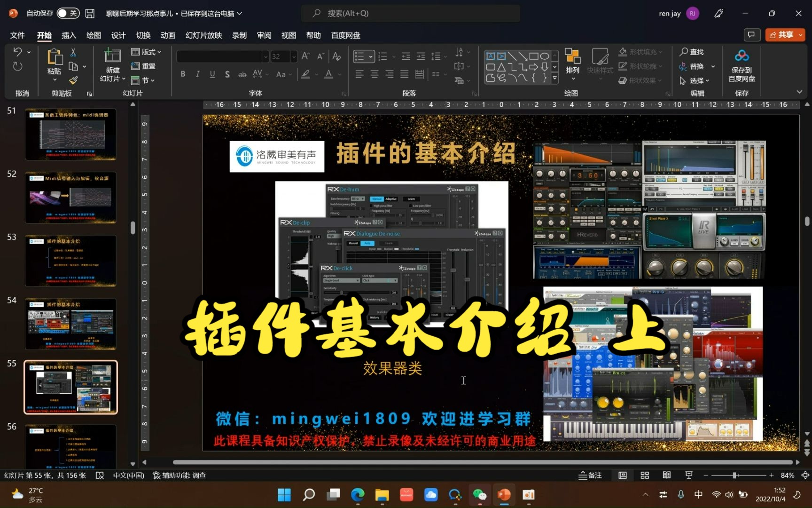Screen dimensions: 812x508
Task: Open WeChat from the taskbar
Action: [x=479, y=495]
